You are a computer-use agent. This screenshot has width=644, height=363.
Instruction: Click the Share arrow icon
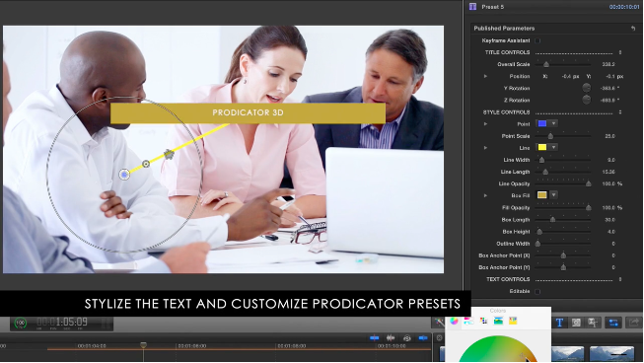(x=634, y=323)
